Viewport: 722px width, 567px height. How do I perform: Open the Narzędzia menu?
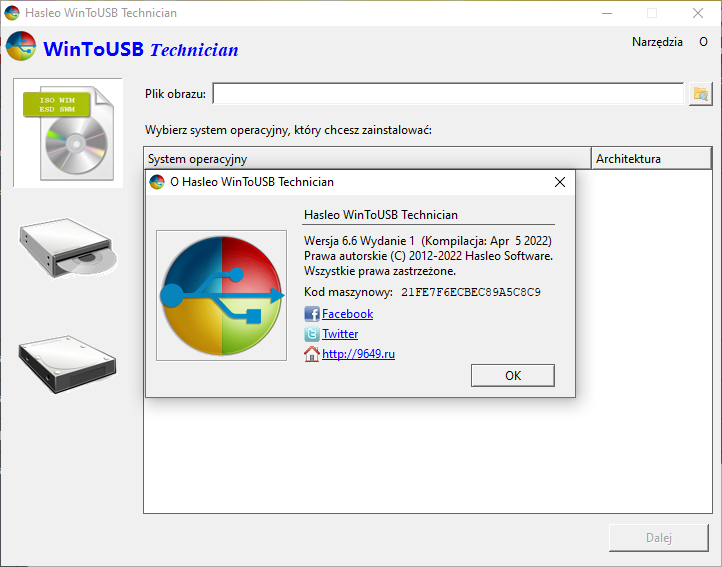[657, 42]
